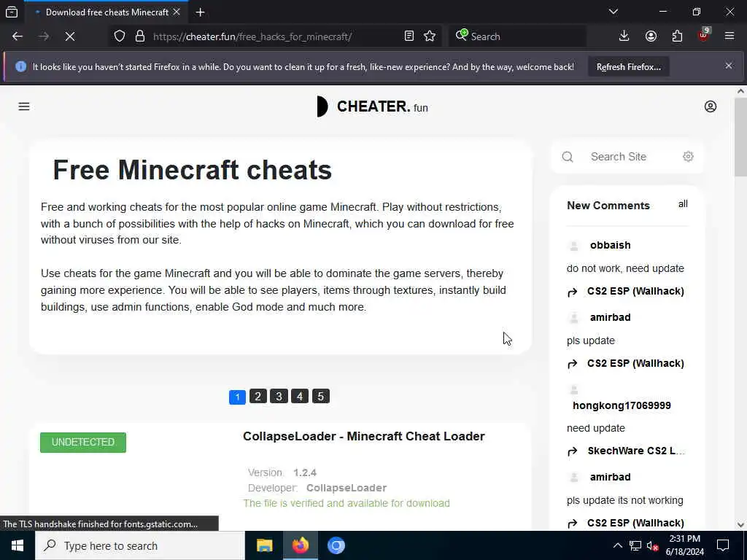Image resolution: width=747 pixels, height=560 pixels.
Task: Expand the list all tabs chevron
Action: pos(614,12)
